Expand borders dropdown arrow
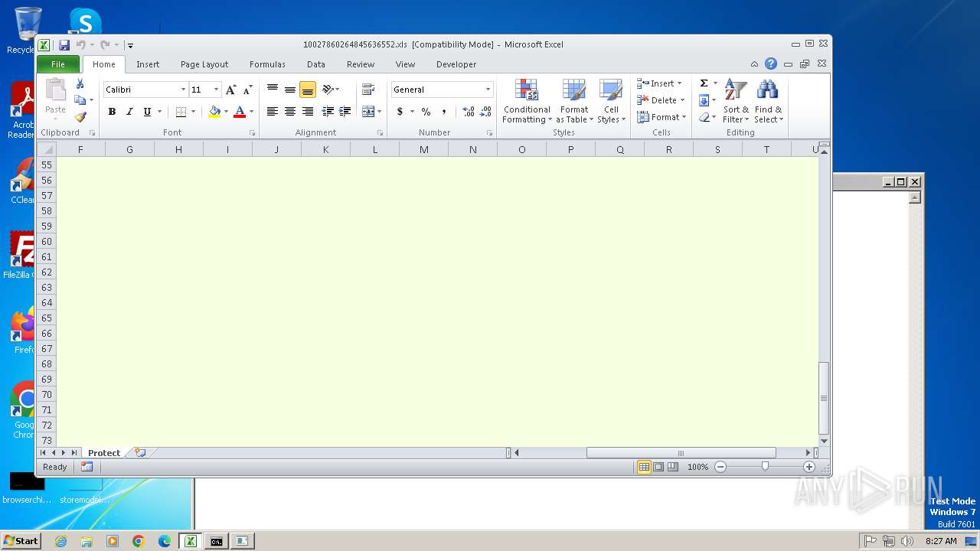Viewport: 980px width, 551px height. pyautogui.click(x=193, y=112)
